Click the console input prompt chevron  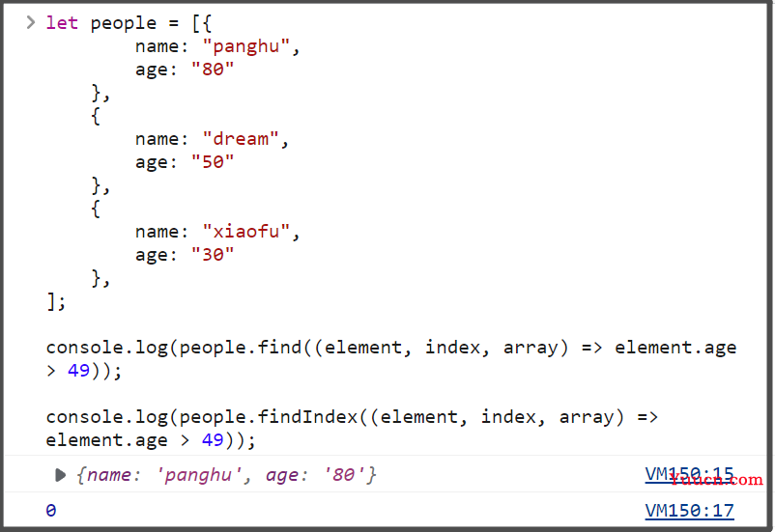[31, 23]
